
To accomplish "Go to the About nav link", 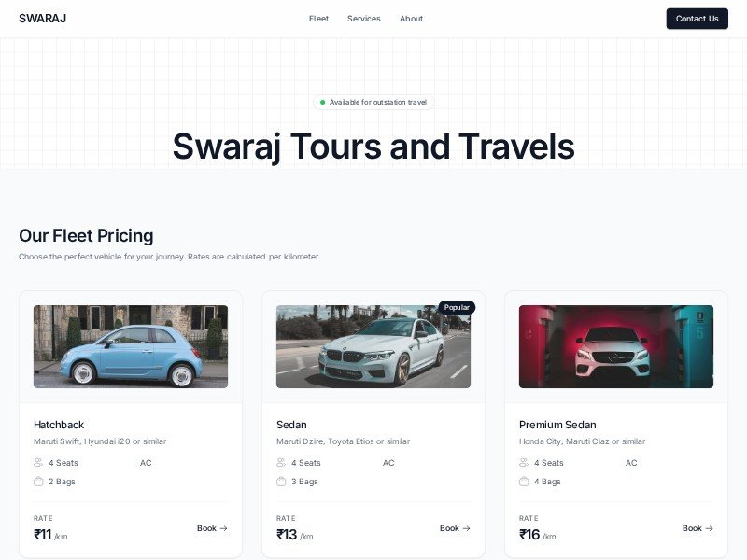I will [x=411, y=19].
